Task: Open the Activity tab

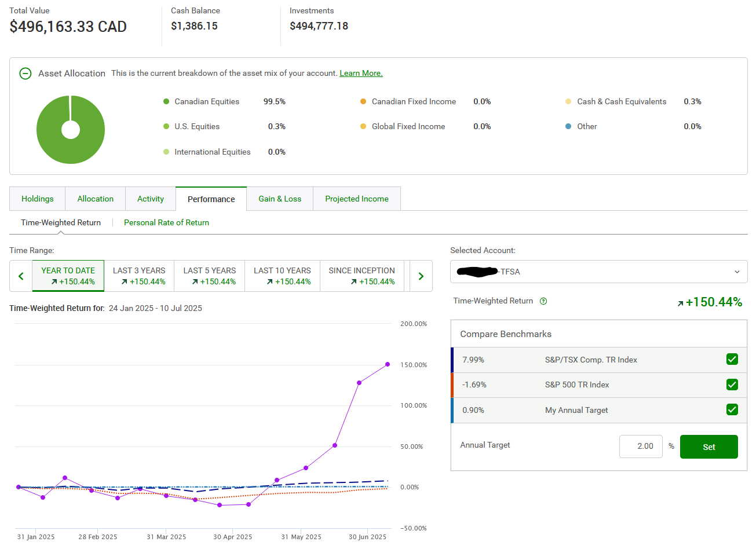Action: [x=151, y=199]
